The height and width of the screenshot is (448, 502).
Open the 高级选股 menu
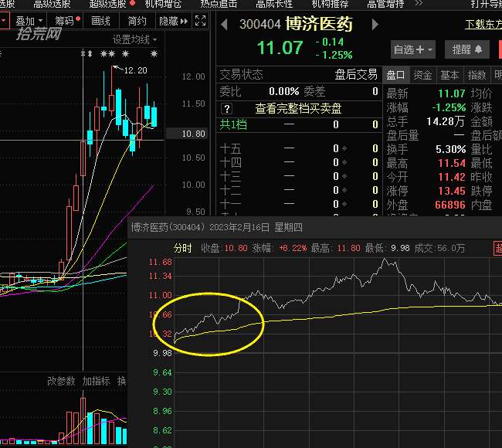tap(52, 4)
